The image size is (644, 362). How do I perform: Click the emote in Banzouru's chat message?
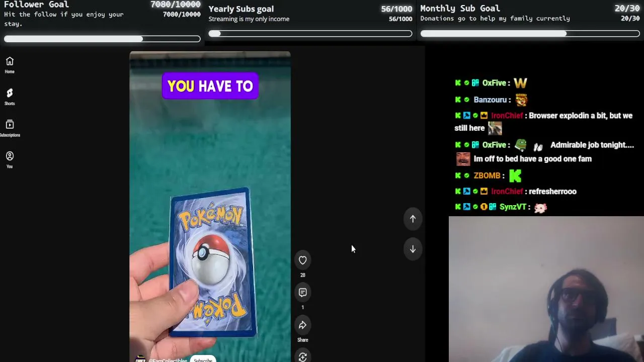click(521, 100)
